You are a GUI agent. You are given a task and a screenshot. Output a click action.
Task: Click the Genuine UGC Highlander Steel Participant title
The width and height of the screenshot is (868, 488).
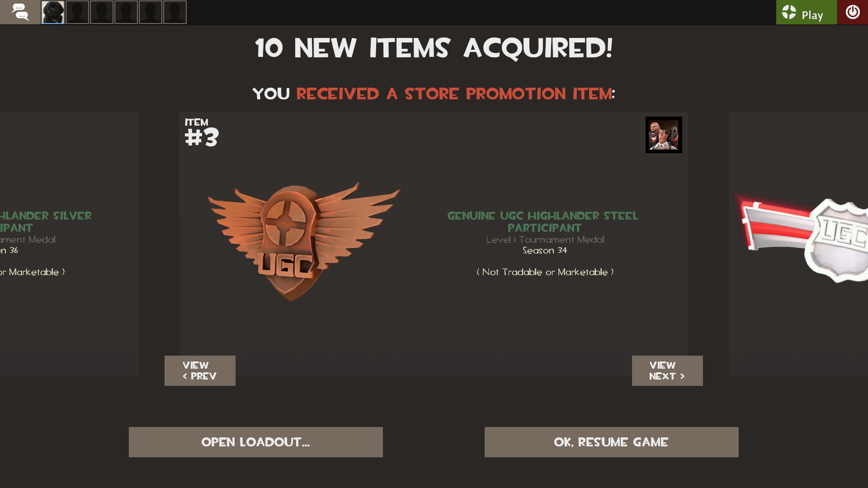tap(542, 222)
